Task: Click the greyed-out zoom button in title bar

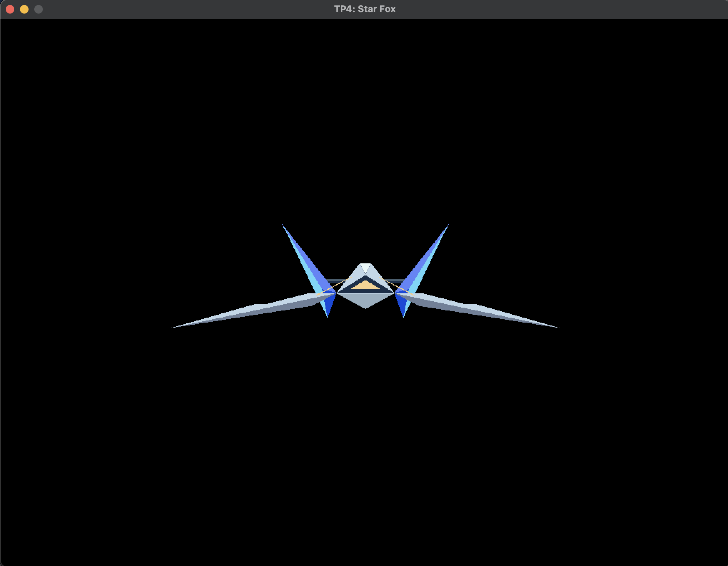Action: [39, 9]
